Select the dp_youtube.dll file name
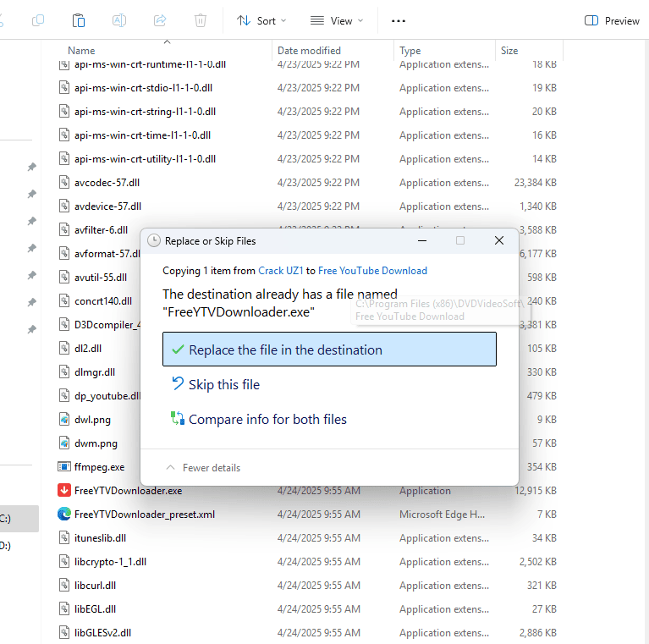Viewport: 649px width, 644px height. tap(107, 396)
